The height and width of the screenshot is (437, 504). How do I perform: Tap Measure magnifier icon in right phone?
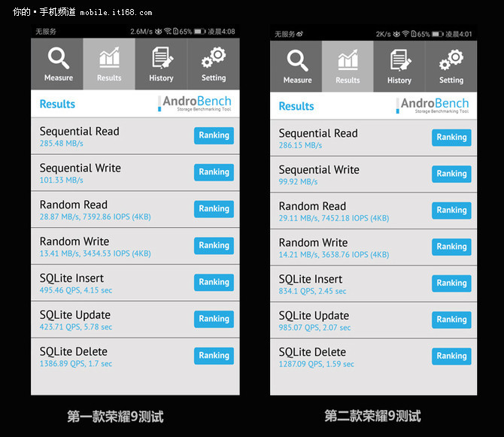[297, 60]
